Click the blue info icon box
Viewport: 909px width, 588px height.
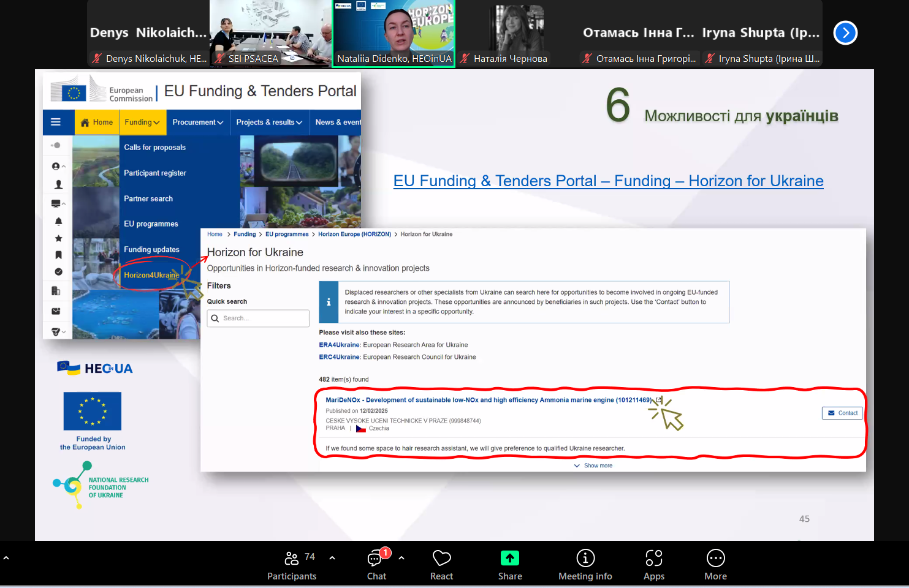tap(329, 302)
